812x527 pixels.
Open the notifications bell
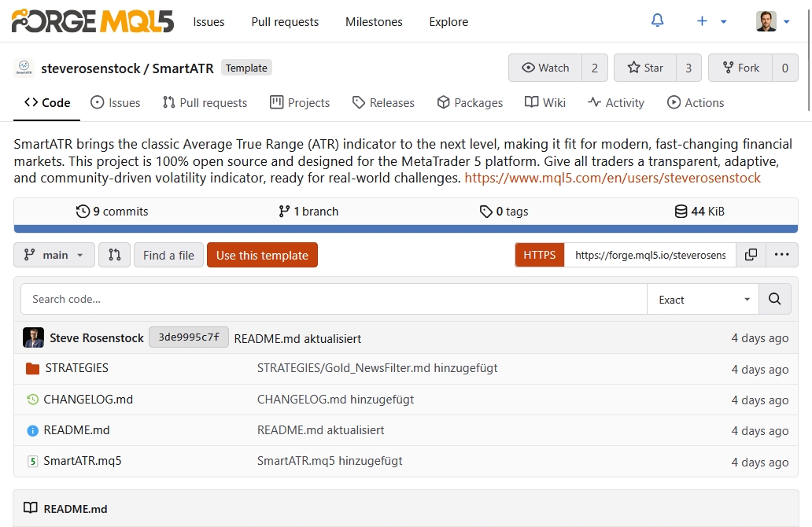[657, 20]
